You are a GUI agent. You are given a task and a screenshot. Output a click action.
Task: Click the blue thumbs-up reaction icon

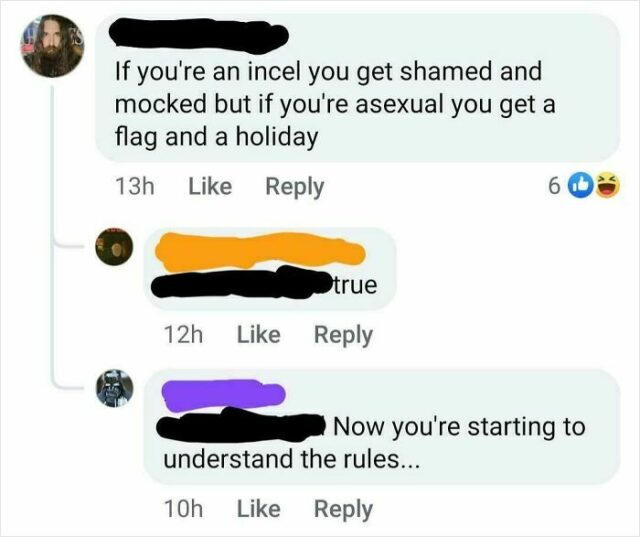(580, 187)
